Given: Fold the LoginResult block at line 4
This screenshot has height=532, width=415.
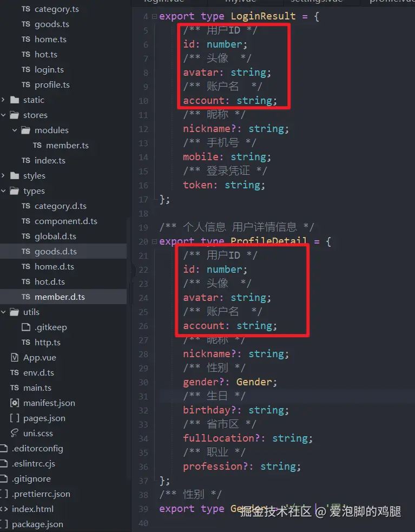Looking at the screenshot, I should coord(154,16).
